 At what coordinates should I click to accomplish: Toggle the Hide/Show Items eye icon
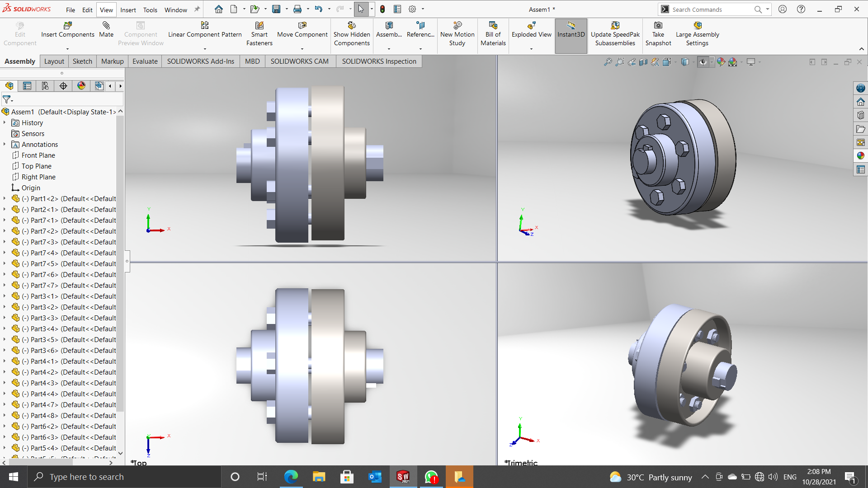[x=703, y=62]
